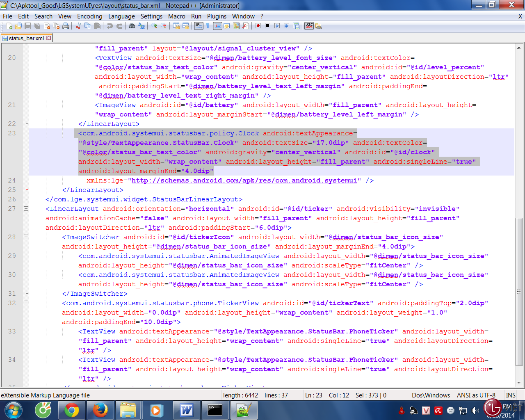Collapse the TickerView fold at line 32

point(26,303)
